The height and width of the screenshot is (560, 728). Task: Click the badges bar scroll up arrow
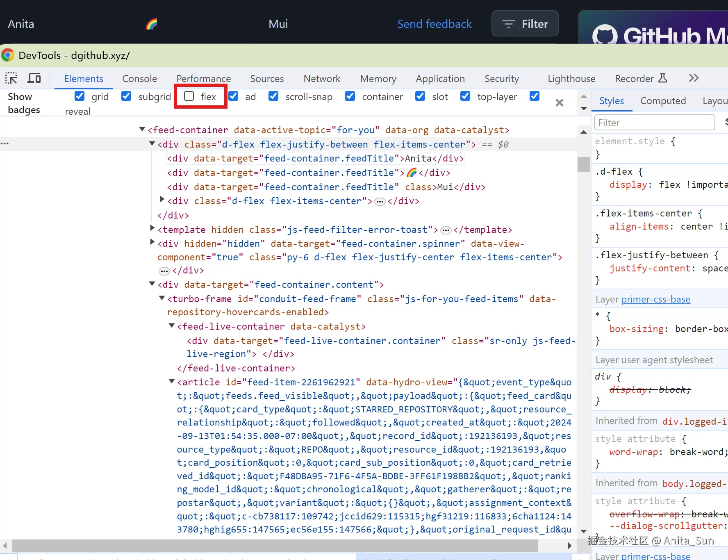tap(584, 97)
